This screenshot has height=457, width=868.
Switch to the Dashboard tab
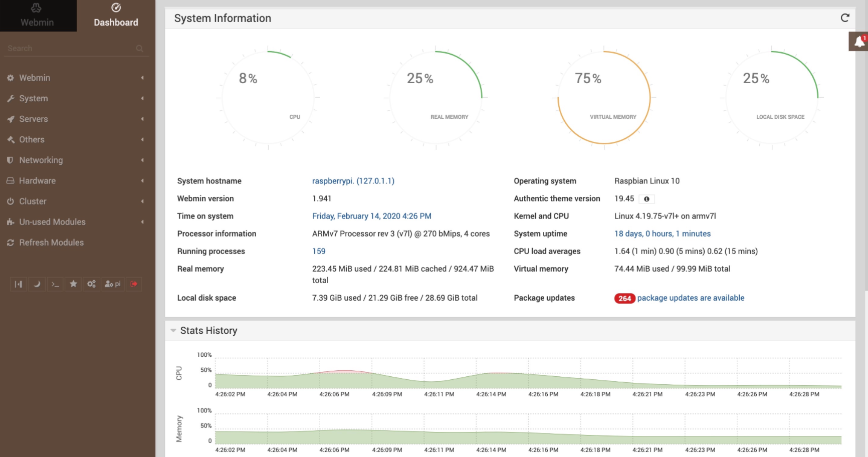[x=116, y=16]
